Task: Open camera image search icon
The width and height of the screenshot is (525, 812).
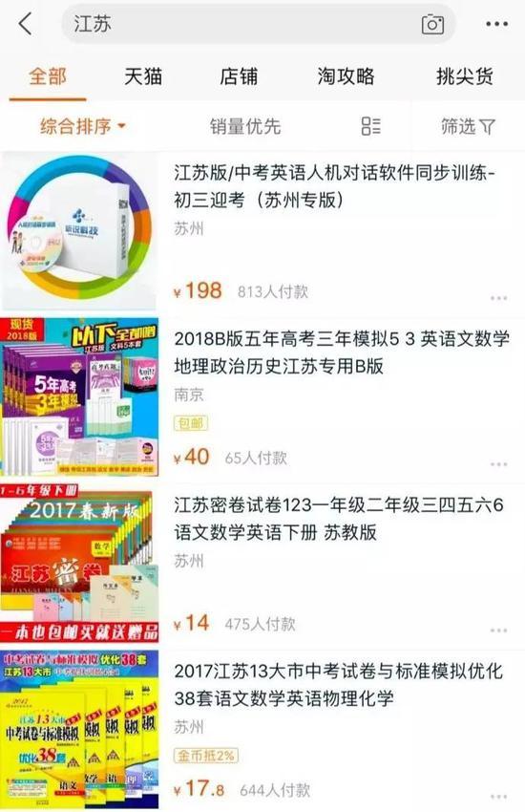Action: [432, 24]
